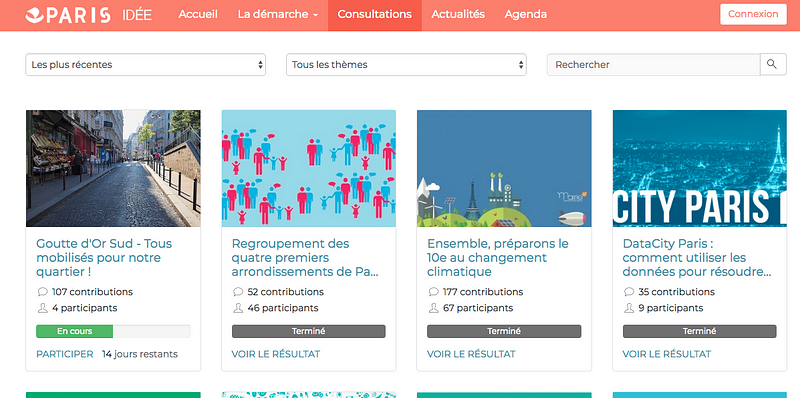Screen dimensions: 800x398
Task: Click the green 'En cours' progress bar
Action: 74,331
